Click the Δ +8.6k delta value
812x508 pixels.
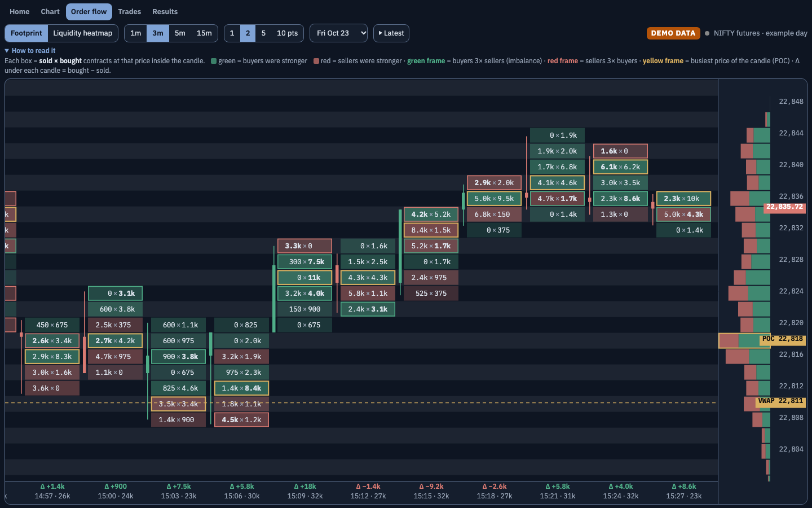click(683, 487)
